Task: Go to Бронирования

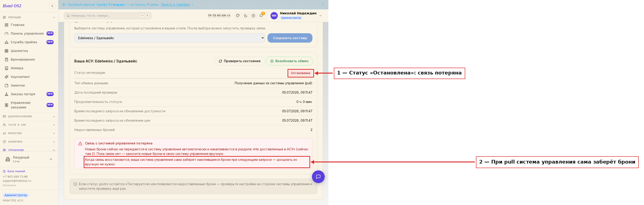Action: point(29,59)
